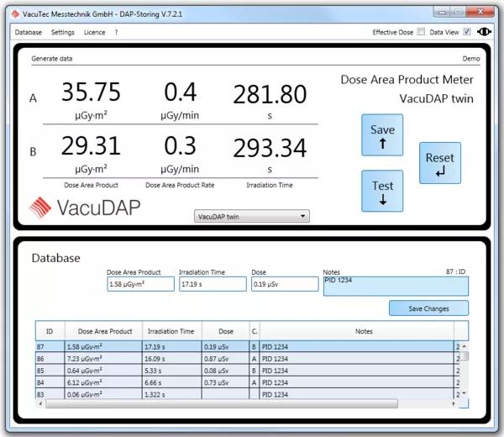The width and height of the screenshot is (504, 437).
Task: Click the 7.23 µGy·m² table cell
Action: [x=103, y=359]
